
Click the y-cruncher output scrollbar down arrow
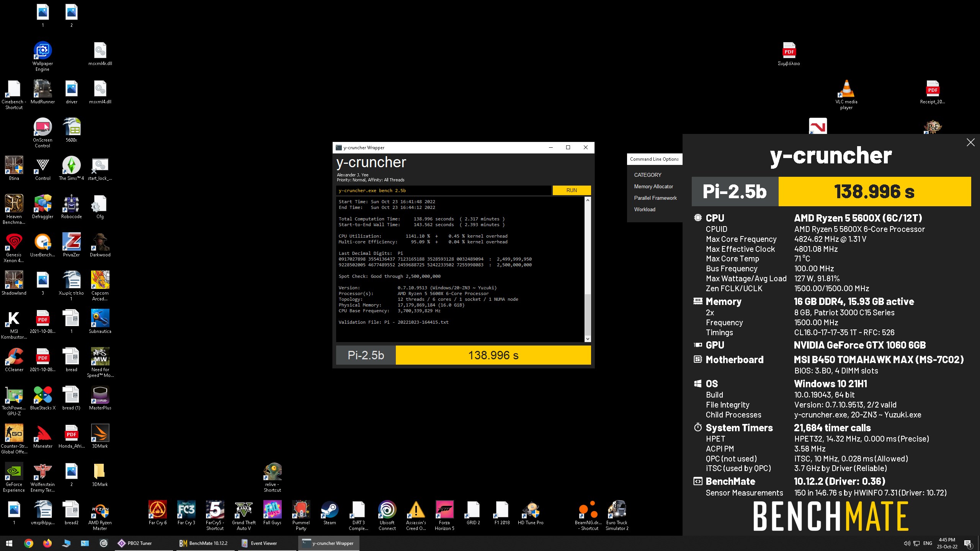coord(588,339)
